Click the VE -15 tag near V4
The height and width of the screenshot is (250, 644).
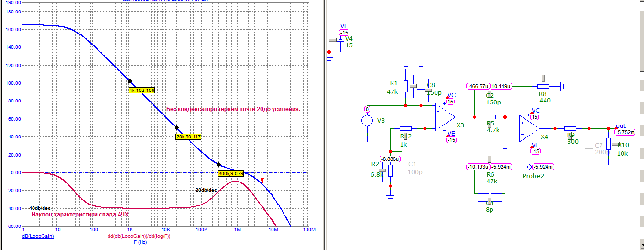tap(343, 33)
